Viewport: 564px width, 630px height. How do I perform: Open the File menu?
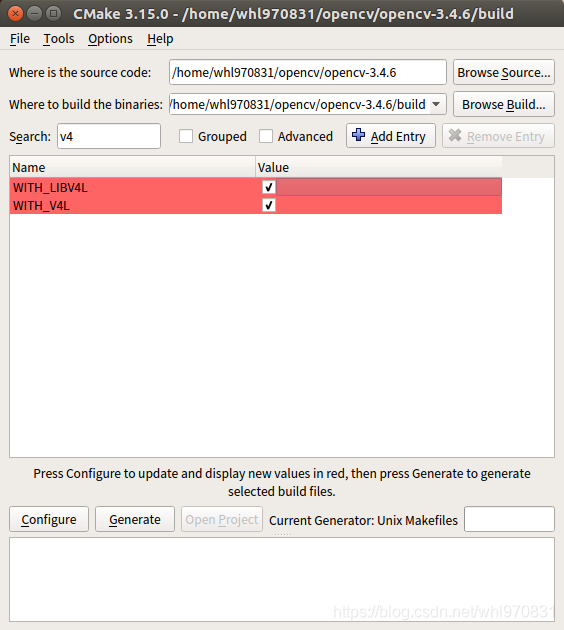pos(20,39)
